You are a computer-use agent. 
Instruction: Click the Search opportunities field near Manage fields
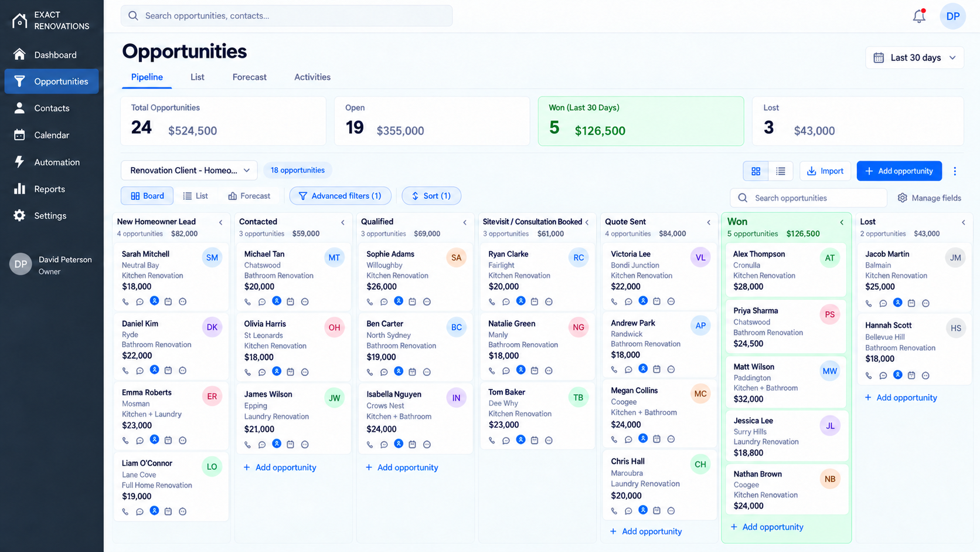808,198
